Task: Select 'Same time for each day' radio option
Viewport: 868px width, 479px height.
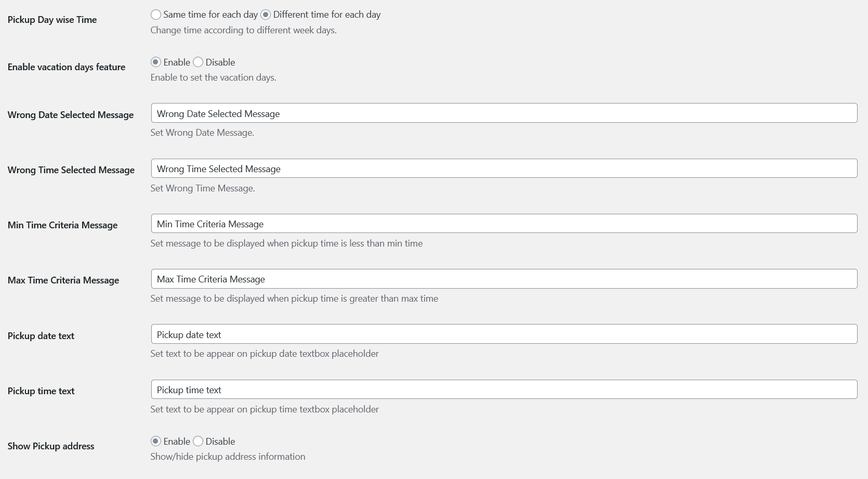Action: tap(156, 15)
